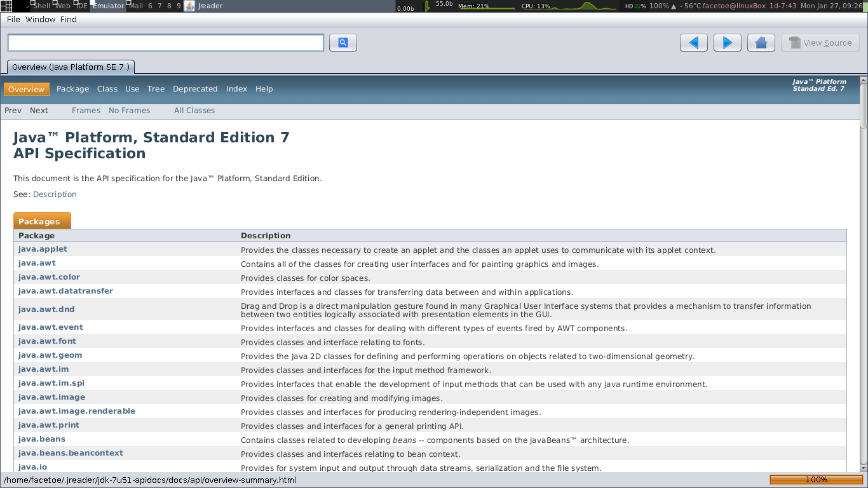The image size is (868, 488).
Task: Go back with the left arrow button
Action: pyautogui.click(x=694, y=43)
